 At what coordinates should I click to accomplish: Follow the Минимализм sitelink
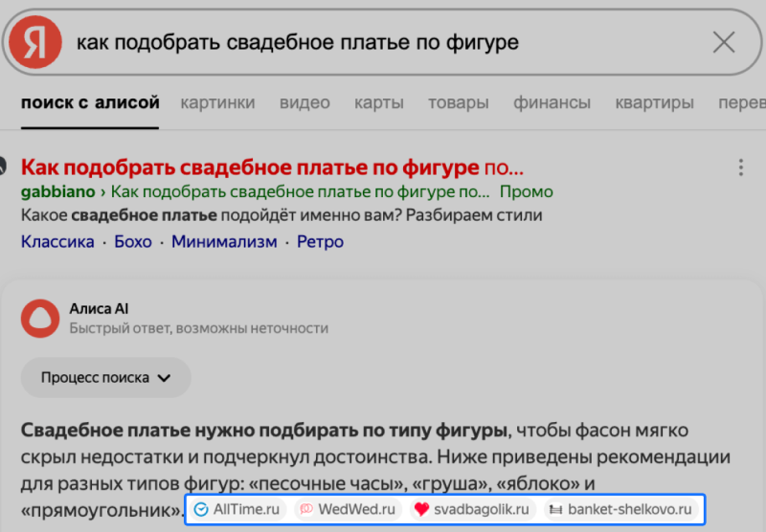224,242
